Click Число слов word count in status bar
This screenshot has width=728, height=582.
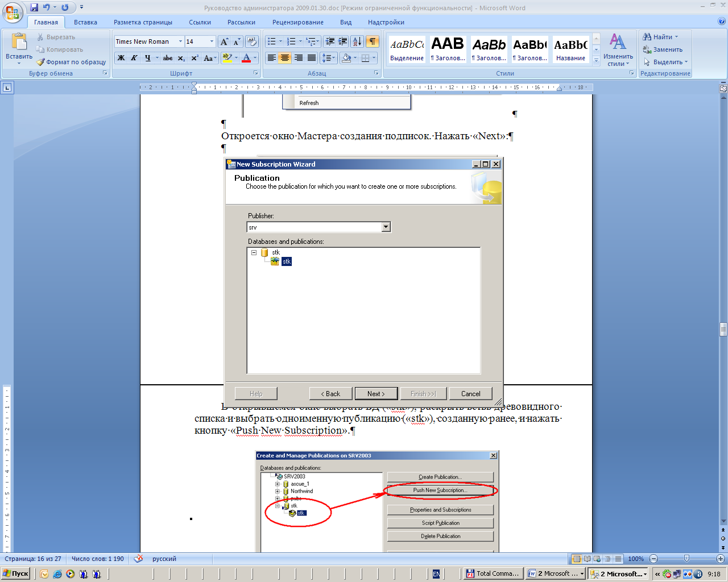97,559
